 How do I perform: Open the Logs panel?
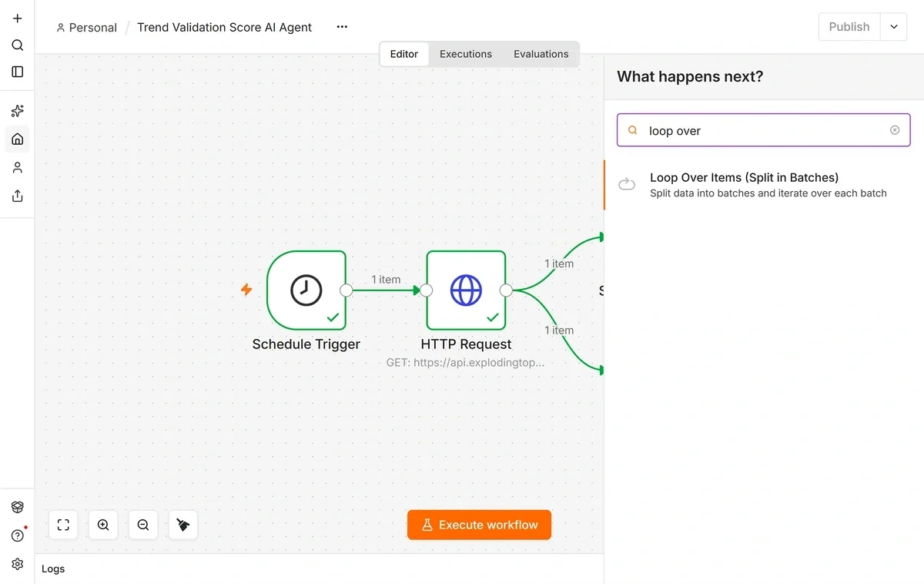[53, 569]
